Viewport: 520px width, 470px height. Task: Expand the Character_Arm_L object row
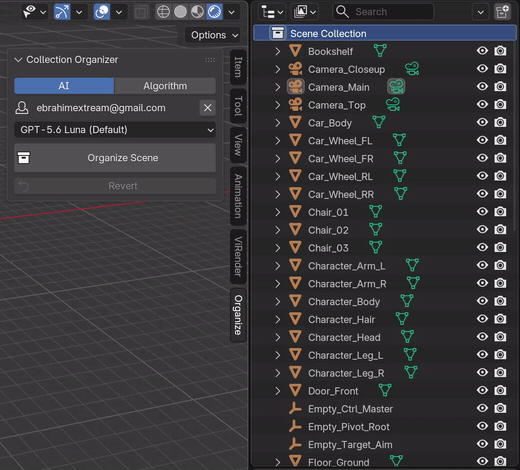[x=278, y=266]
